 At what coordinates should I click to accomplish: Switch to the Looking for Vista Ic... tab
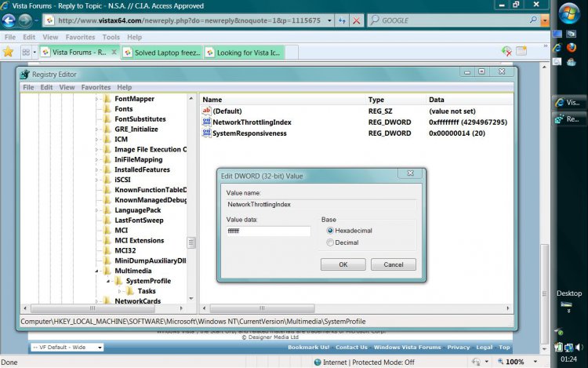[x=245, y=53]
